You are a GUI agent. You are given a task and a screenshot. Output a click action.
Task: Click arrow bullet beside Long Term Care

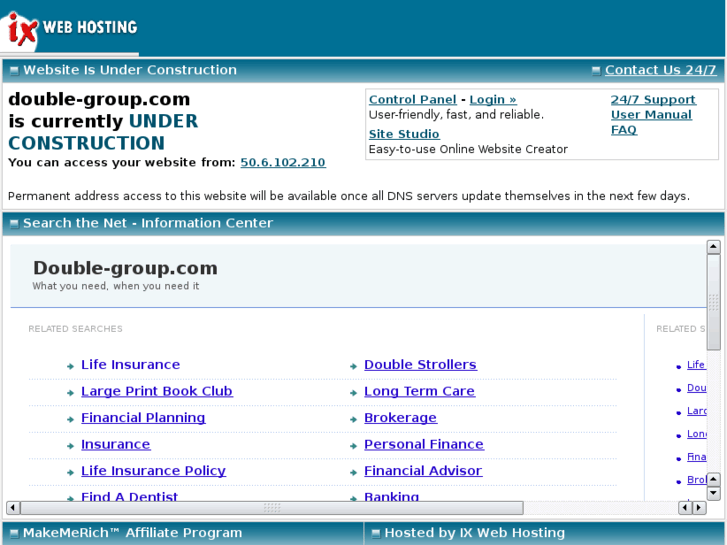click(353, 393)
